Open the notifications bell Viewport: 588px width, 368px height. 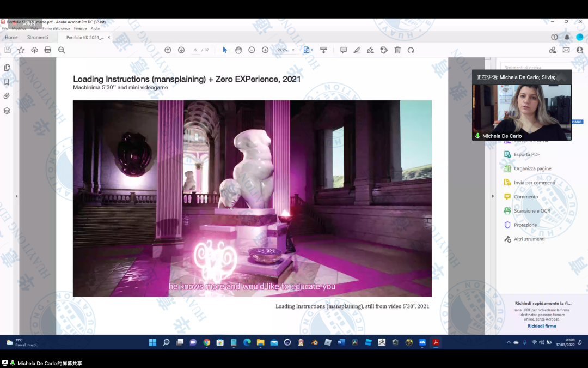567,37
